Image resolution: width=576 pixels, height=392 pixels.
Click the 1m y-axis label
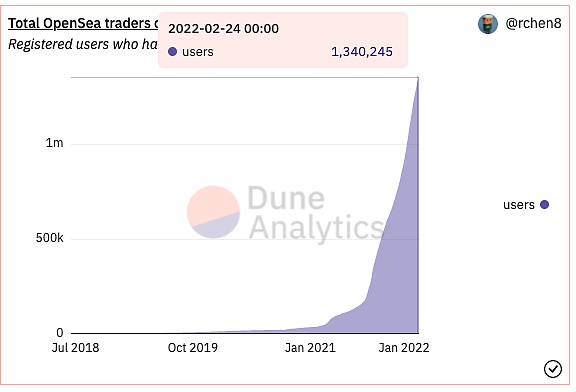pyautogui.click(x=54, y=143)
